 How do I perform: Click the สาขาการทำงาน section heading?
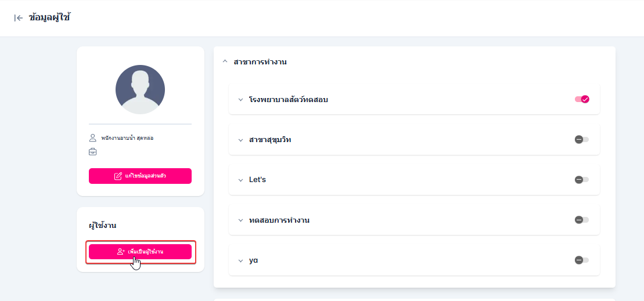(260, 61)
